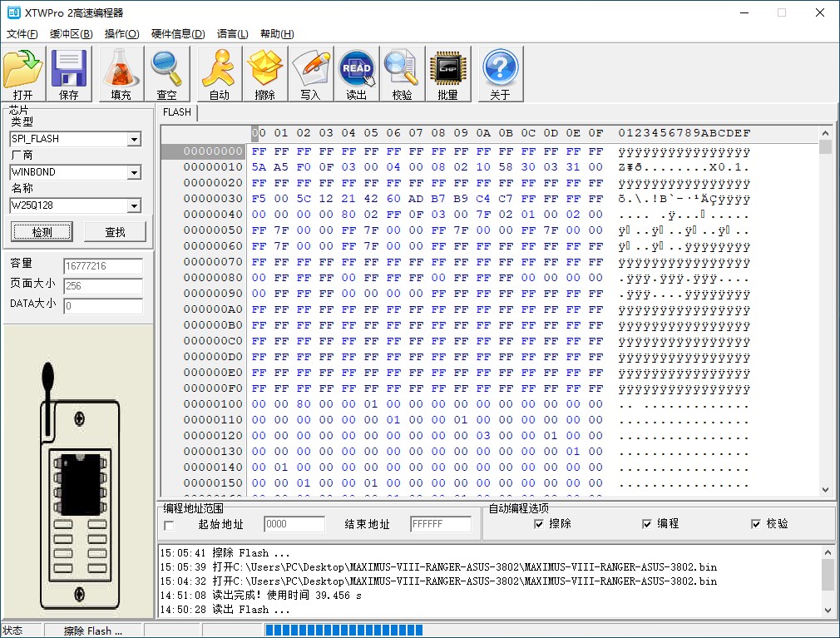Expand the WINBOND manufacturer dropdown
This screenshot has width=840, height=638.
pyautogui.click(x=134, y=173)
